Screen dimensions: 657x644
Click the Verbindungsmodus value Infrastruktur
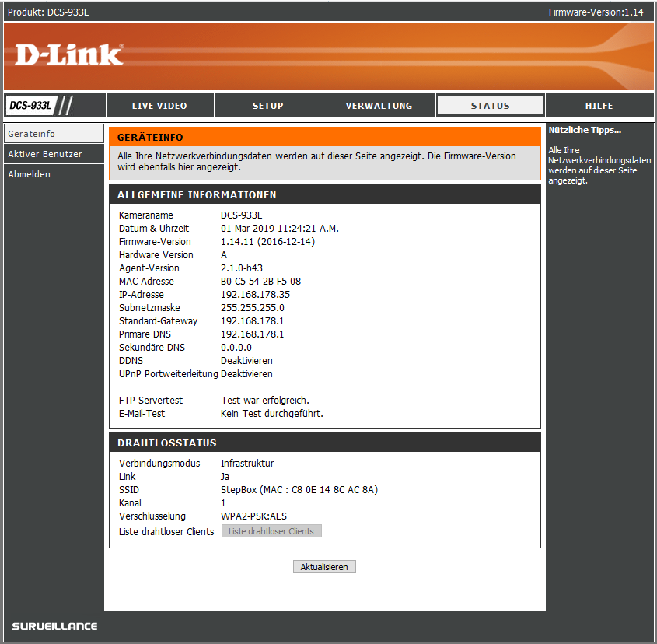point(247,464)
